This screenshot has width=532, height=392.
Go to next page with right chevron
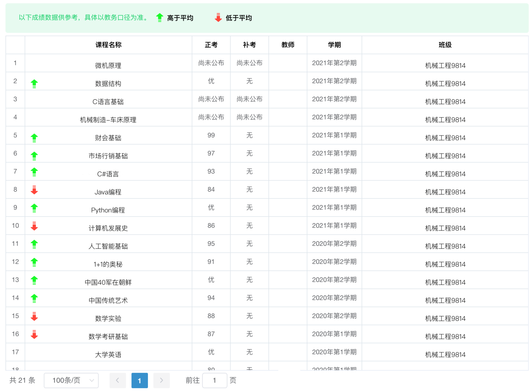pyautogui.click(x=161, y=380)
